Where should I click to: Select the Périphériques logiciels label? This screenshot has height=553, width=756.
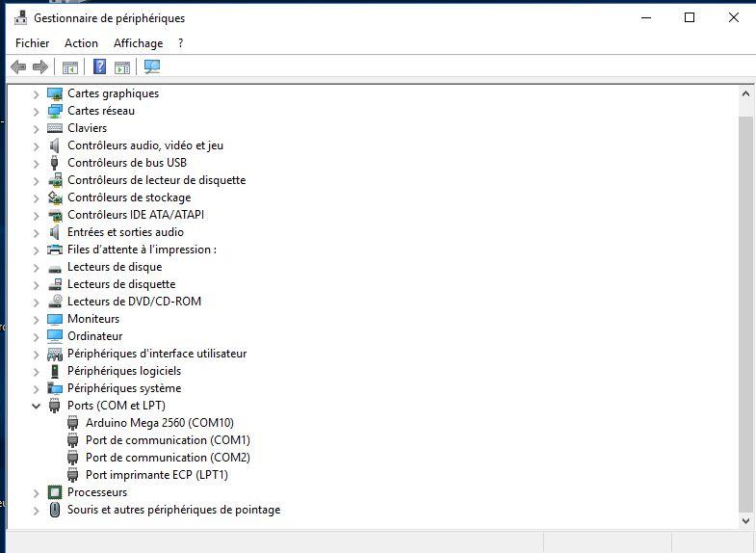click(124, 371)
